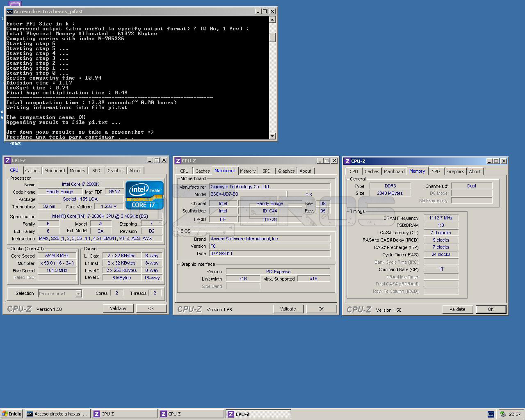This screenshot has width=525, height=420.
Task: Select SPD tab in middle CPU-Z window
Action: pyautogui.click(x=266, y=171)
